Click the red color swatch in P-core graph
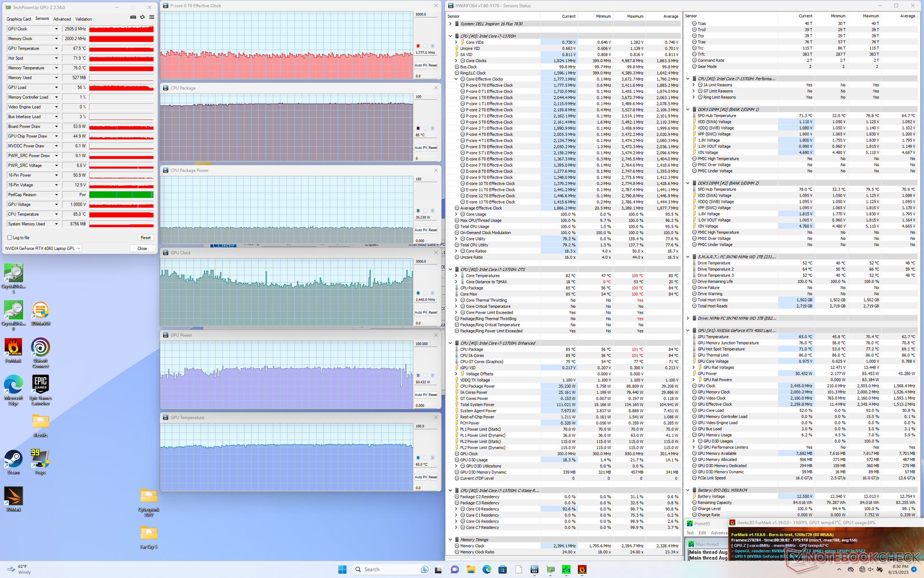 coord(418,46)
